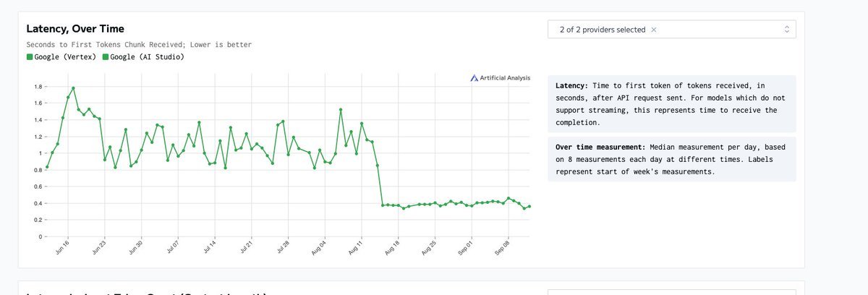Screen dimensions: 868x295
Task: Click the Artificial Analysis logo icon
Action: coord(475,78)
